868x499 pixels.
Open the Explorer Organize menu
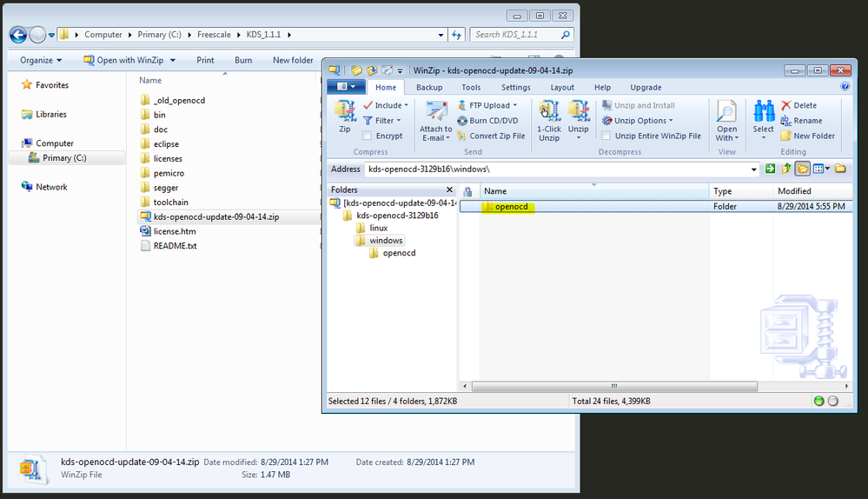tap(41, 60)
